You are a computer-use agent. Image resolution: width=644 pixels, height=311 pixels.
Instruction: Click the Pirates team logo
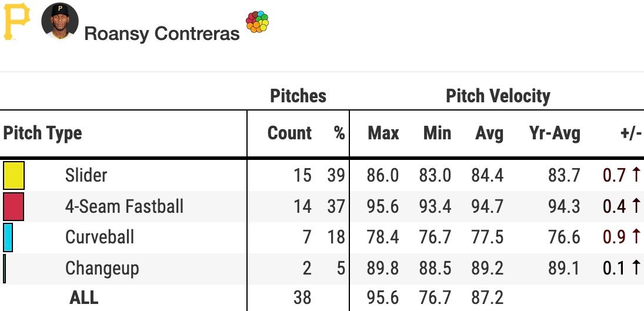[x=16, y=21]
